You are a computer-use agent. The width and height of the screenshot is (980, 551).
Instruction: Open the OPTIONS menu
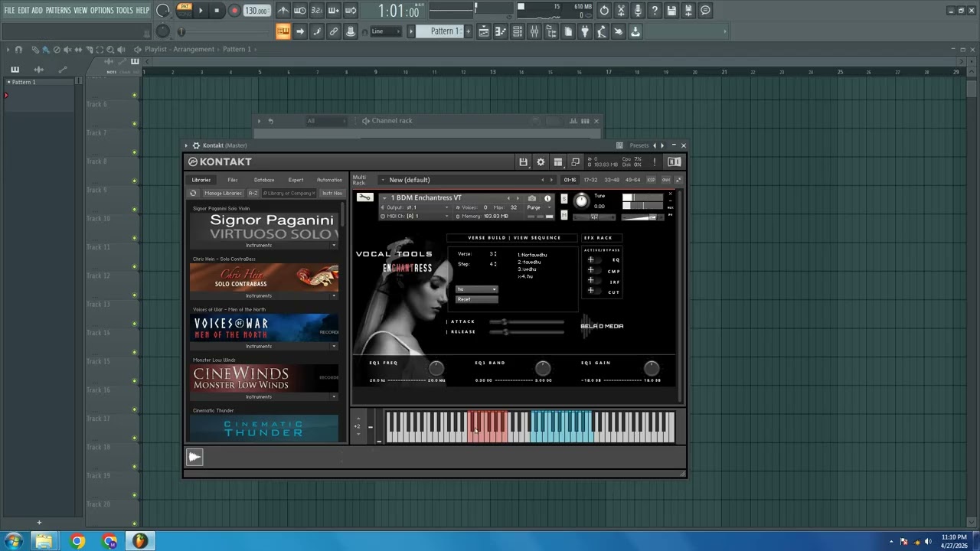pyautogui.click(x=102, y=11)
